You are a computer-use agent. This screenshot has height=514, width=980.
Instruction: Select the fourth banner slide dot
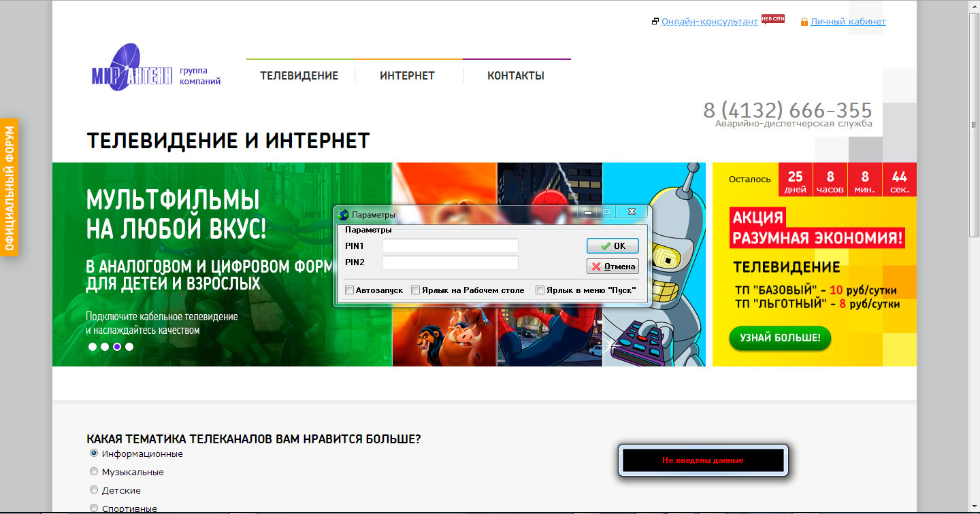[129, 347]
